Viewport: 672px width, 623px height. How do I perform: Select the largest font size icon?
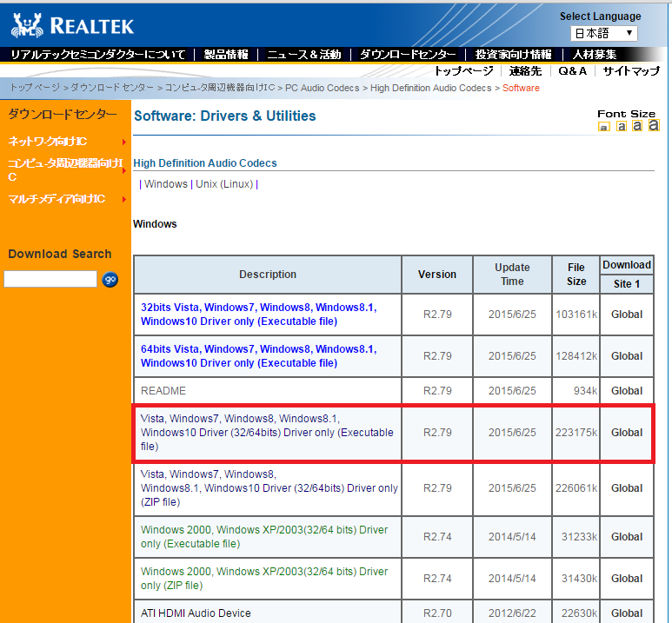point(654,125)
